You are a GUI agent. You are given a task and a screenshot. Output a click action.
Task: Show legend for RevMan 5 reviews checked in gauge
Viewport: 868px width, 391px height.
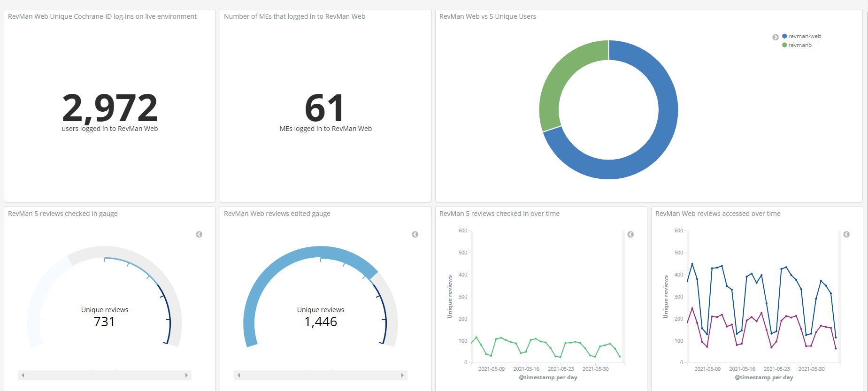199,234
